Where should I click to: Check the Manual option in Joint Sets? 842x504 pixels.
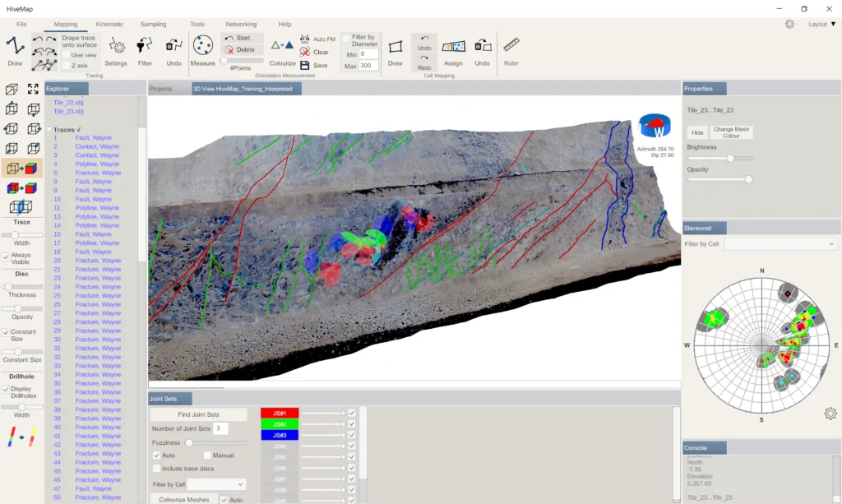[x=207, y=455]
